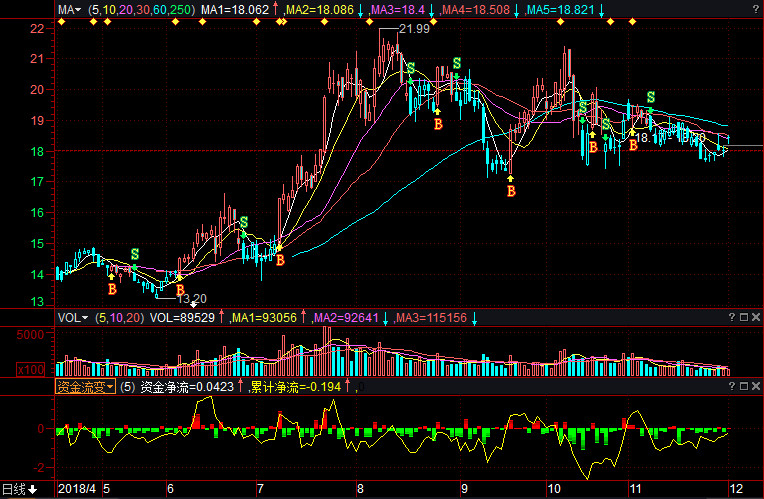
Task: Click the VOL parameters (5,10,20)
Action: pyautogui.click(x=120, y=318)
